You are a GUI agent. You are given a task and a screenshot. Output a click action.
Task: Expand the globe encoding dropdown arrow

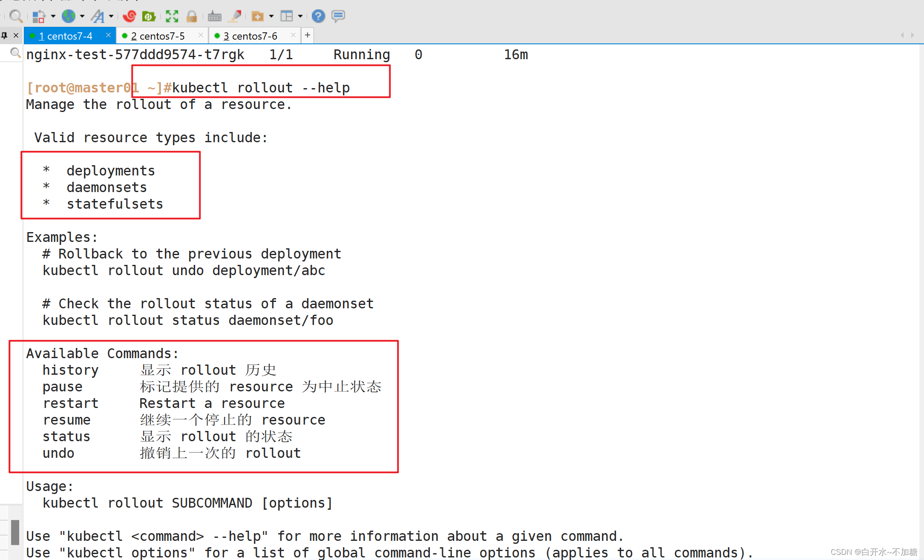[82, 16]
